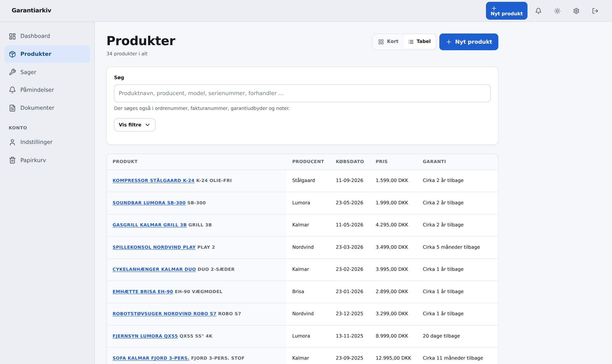
Task: Open Kompressor Stålgaard K-24 product link
Action: (x=153, y=181)
